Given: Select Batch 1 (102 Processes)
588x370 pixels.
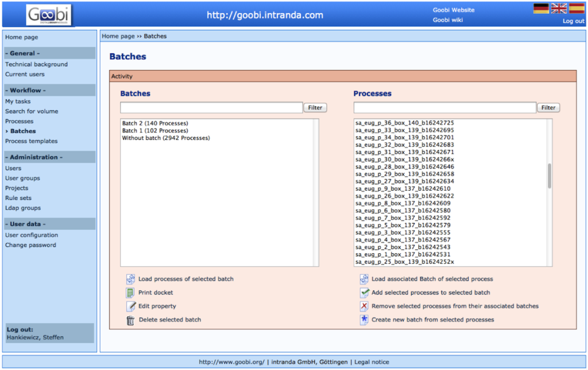Looking at the screenshot, I should (x=155, y=130).
